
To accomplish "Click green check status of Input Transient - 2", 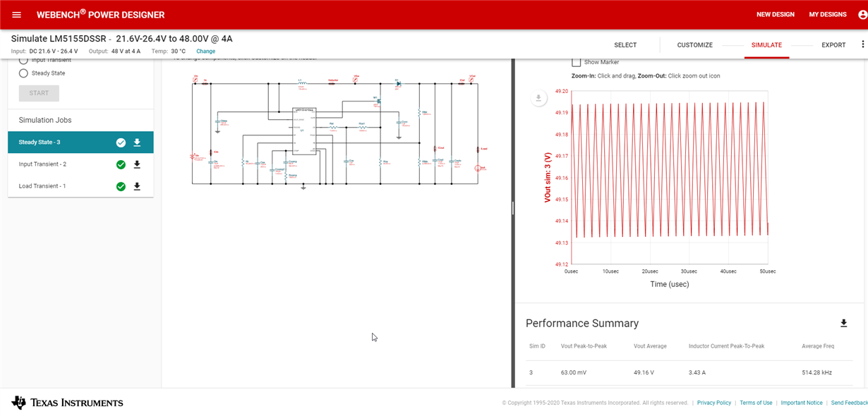I will (121, 164).
